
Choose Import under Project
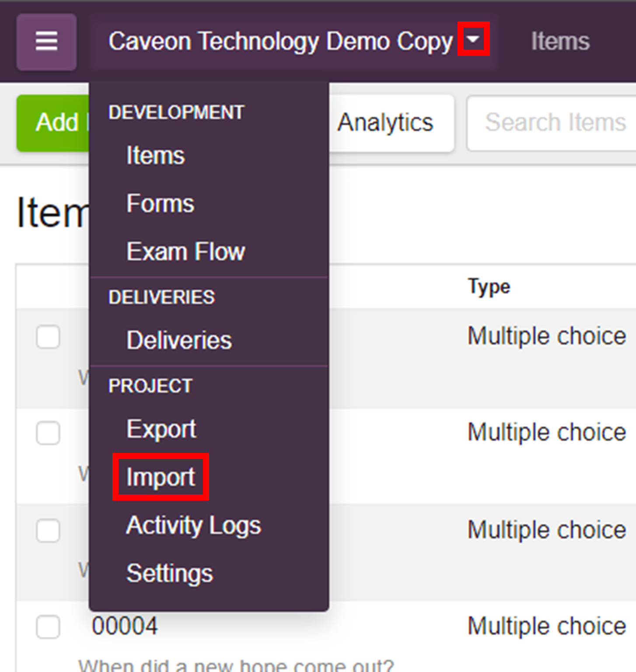click(x=161, y=477)
